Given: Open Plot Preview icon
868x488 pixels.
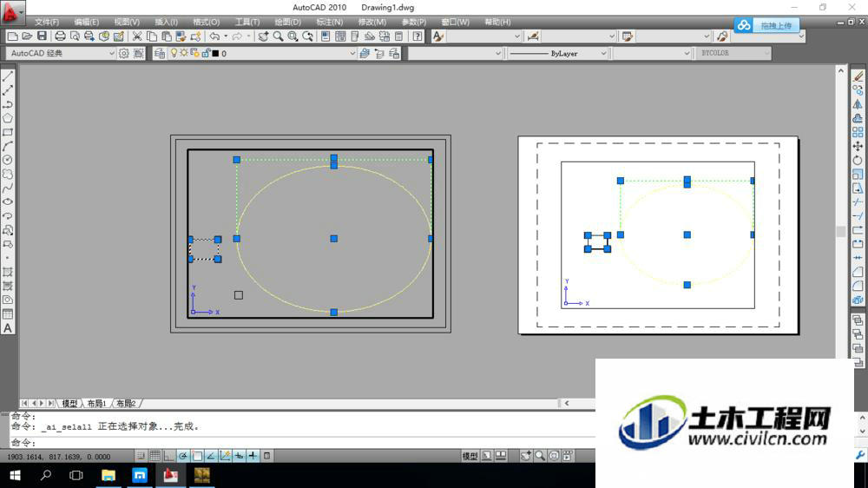Looking at the screenshot, I should pyautogui.click(x=74, y=36).
